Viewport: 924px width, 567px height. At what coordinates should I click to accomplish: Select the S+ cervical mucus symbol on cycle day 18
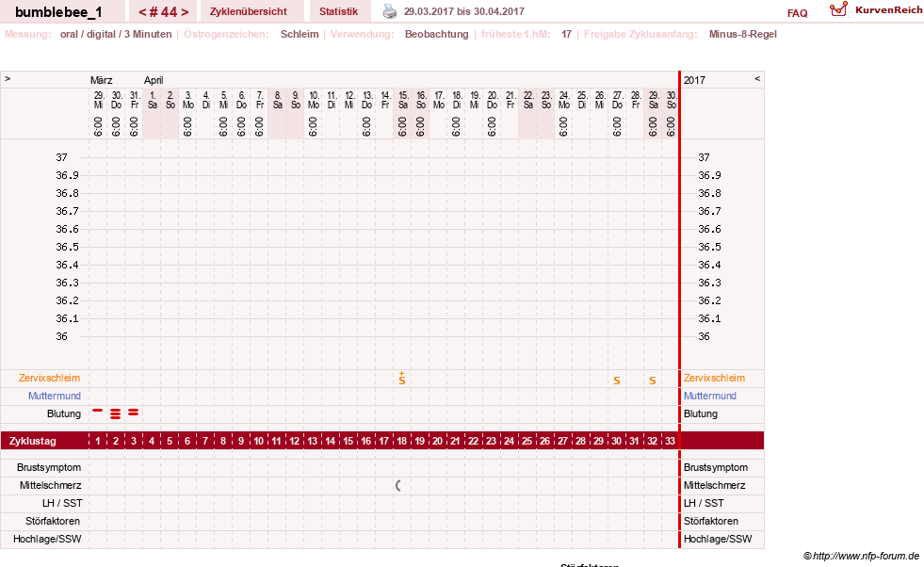pyautogui.click(x=402, y=379)
